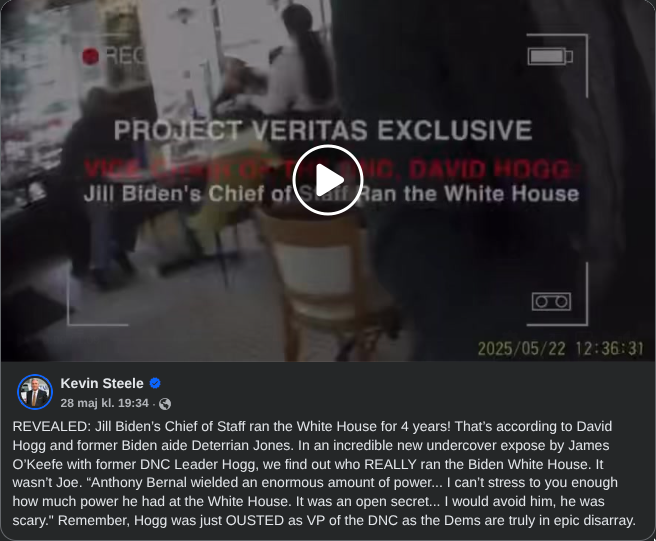Click the video date stamp 2025/05/22
This screenshot has width=656, height=541.
click(x=521, y=348)
